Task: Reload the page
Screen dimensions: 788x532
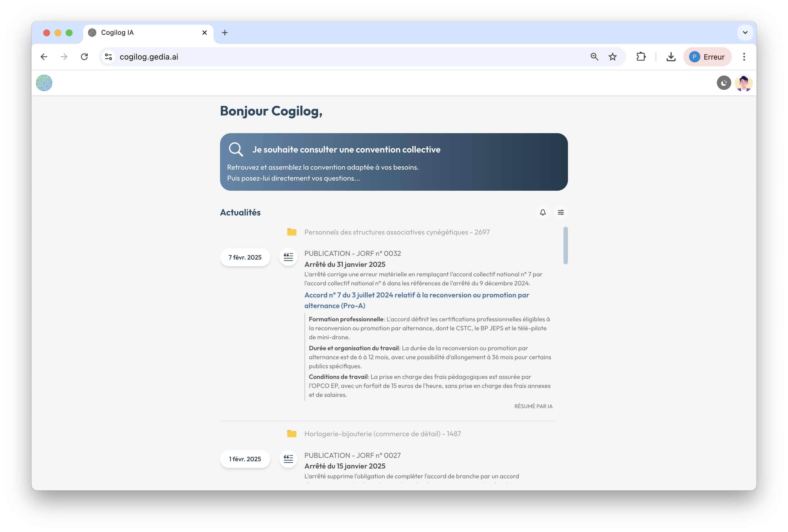Action: [84, 57]
